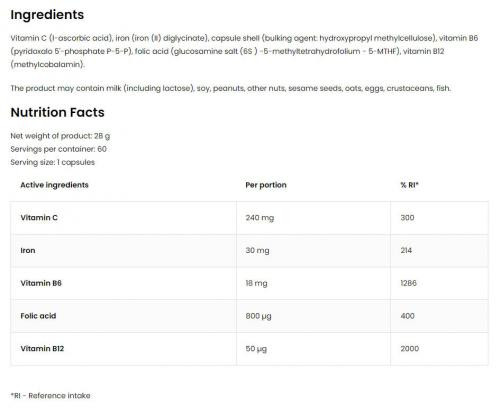
Task: Click the 30 mg iron amount
Action: [x=257, y=251]
